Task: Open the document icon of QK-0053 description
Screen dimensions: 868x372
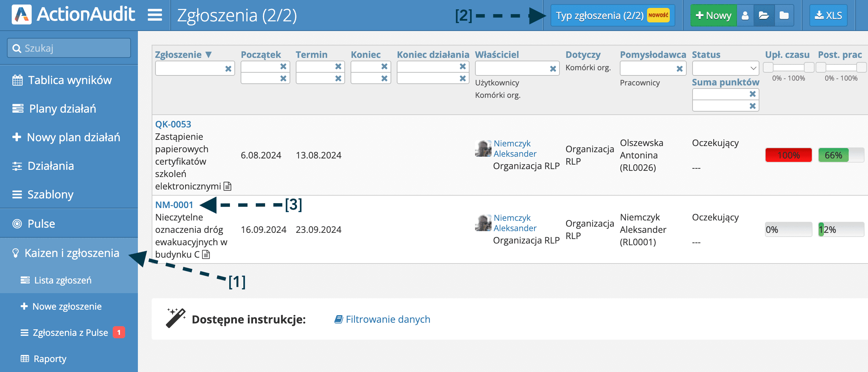Action: (228, 186)
